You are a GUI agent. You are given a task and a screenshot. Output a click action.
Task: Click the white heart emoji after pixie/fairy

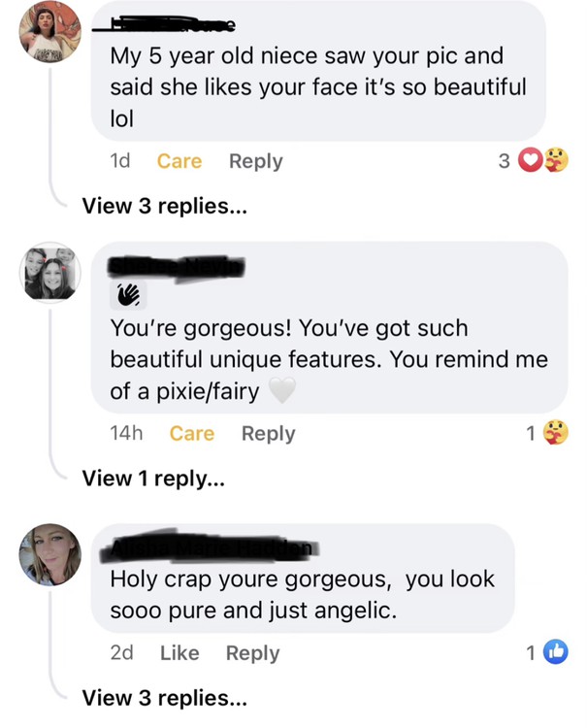280,390
